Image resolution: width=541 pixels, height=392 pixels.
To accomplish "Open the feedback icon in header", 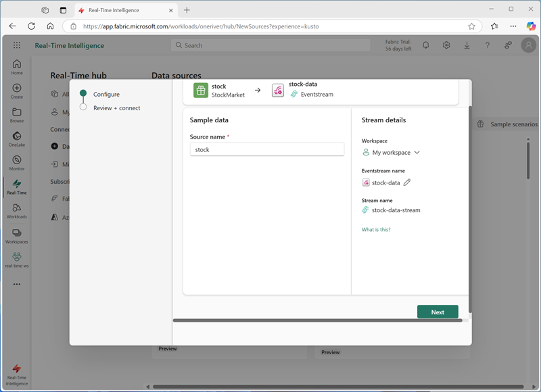I will pyautogui.click(x=508, y=45).
